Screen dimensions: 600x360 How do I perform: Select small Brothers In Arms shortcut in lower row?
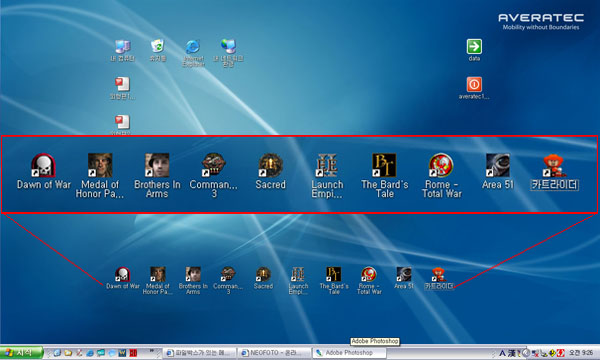(x=193, y=280)
